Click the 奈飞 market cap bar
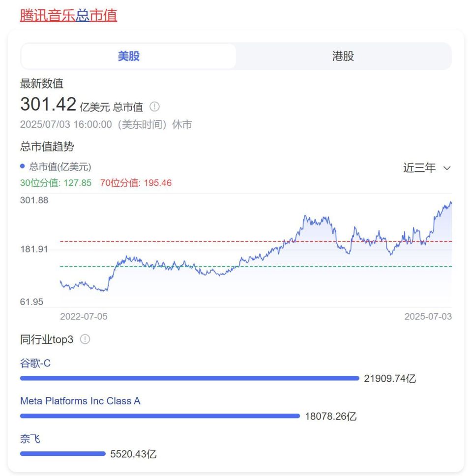 tap(63, 453)
